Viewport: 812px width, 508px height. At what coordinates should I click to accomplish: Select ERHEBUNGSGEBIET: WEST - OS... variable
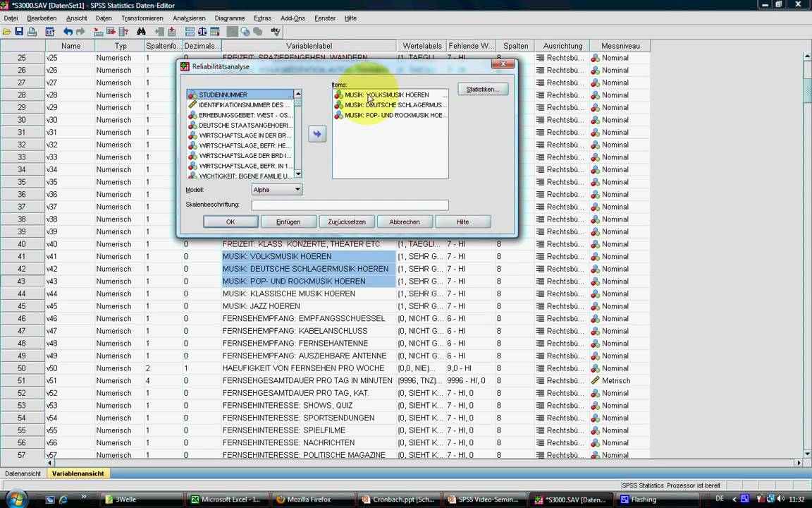[x=240, y=115]
